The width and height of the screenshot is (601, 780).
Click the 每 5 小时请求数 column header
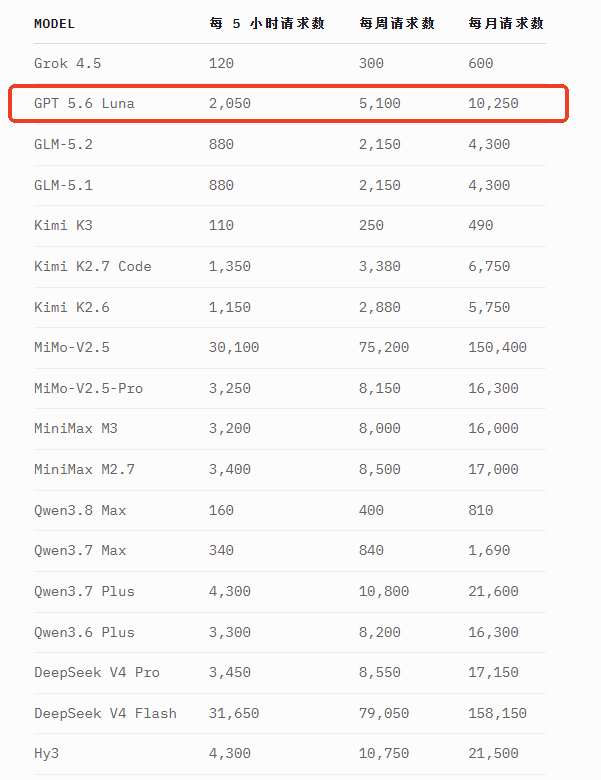(x=267, y=23)
